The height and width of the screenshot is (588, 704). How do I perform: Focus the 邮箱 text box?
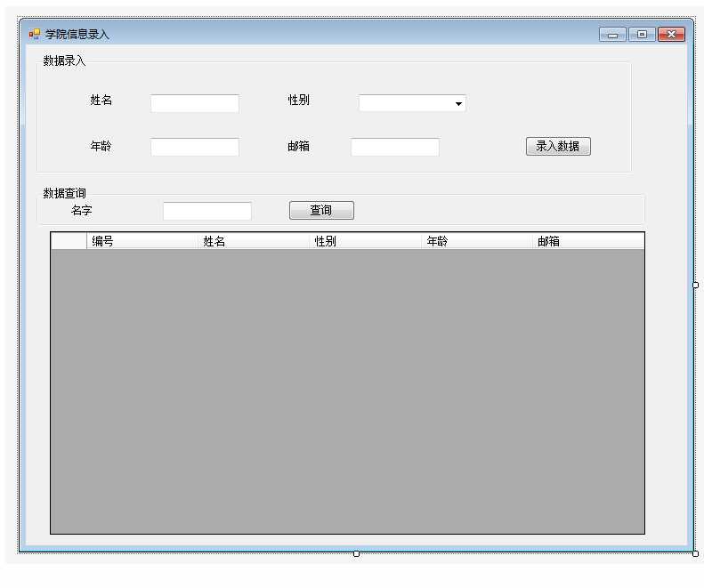(395, 148)
